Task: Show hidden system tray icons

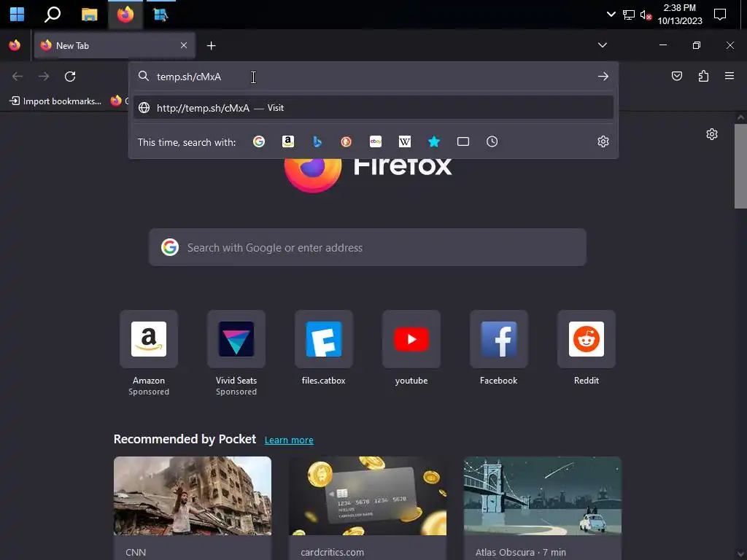Action: pyautogui.click(x=611, y=15)
